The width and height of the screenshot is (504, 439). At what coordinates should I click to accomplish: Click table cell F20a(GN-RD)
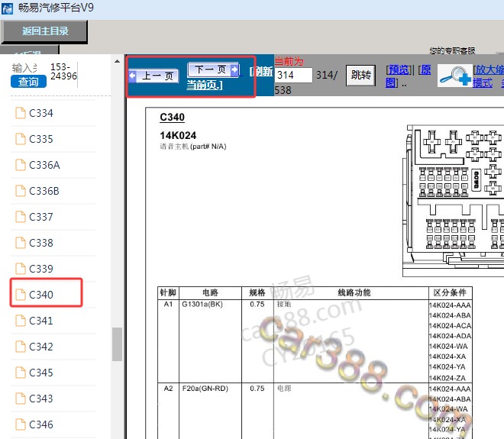pos(205,388)
